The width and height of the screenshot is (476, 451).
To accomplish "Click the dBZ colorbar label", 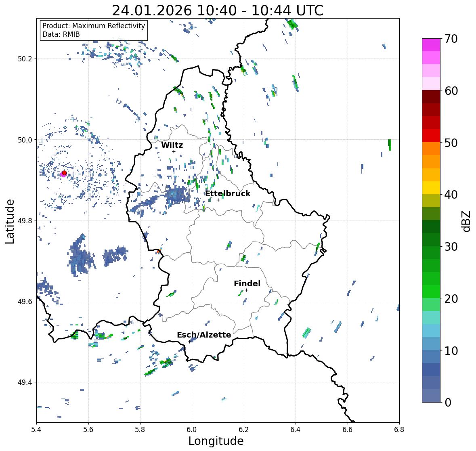I will pos(466,221).
